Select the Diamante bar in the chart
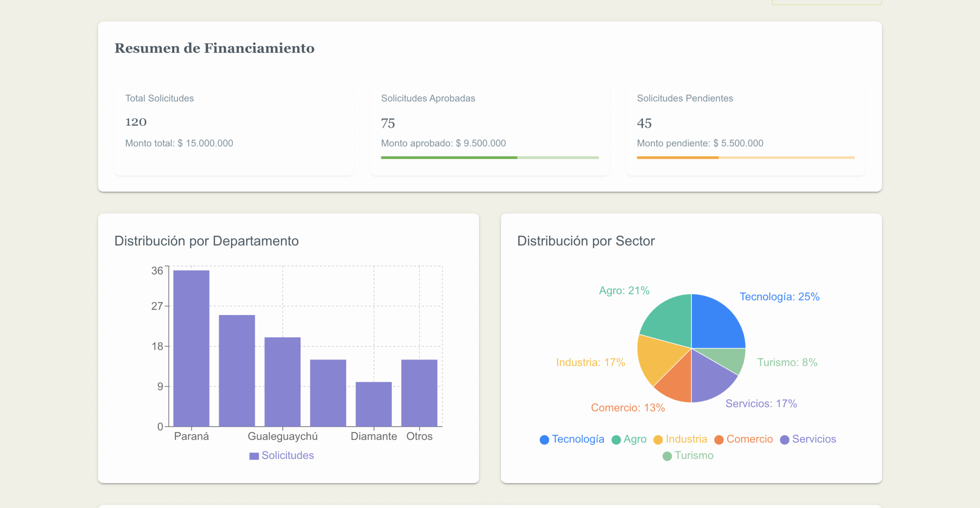Screen dimensions: 980x508 click(374, 404)
